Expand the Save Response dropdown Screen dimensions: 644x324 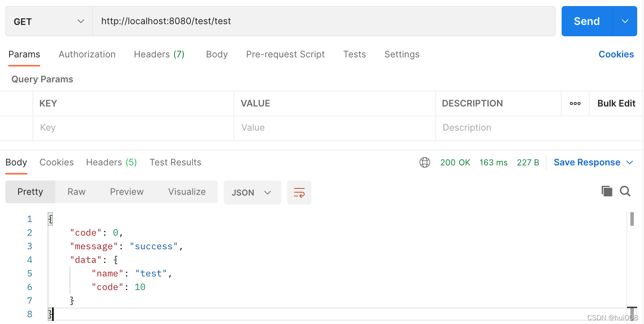(630, 162)
